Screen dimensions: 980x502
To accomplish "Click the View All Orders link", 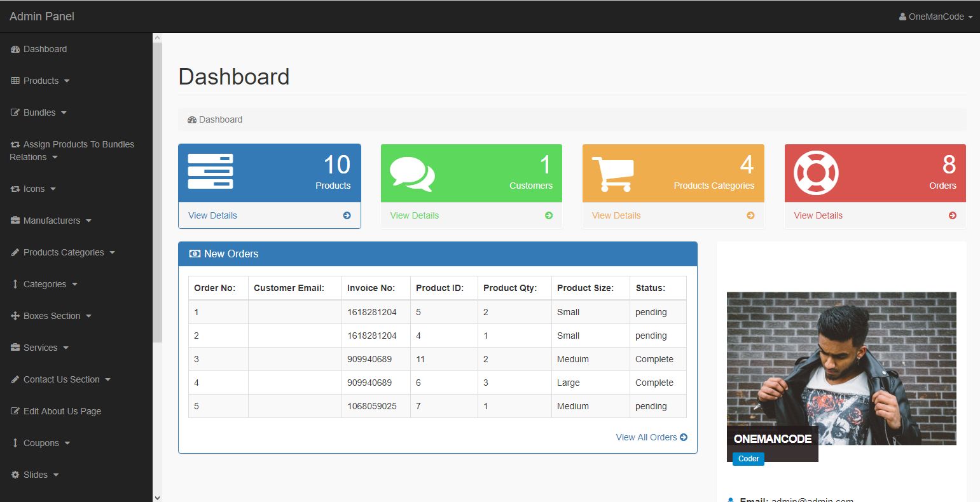I will [x=651, y=437].
